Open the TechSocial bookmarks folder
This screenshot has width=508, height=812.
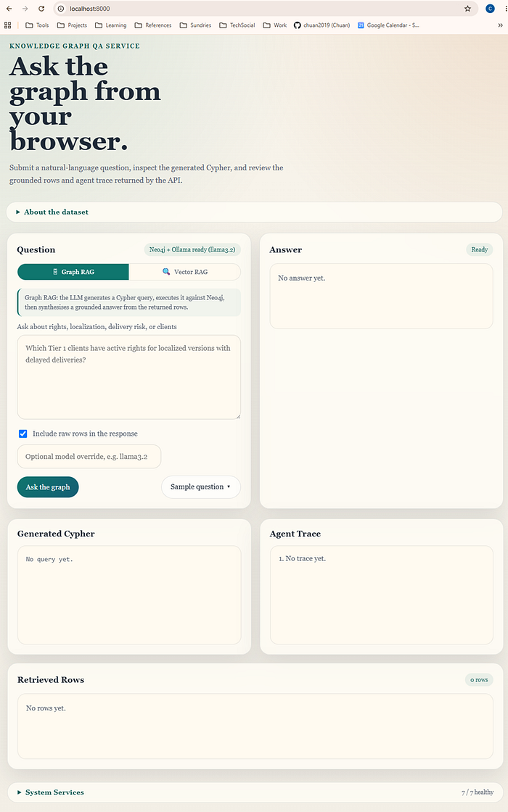[237, 25]
